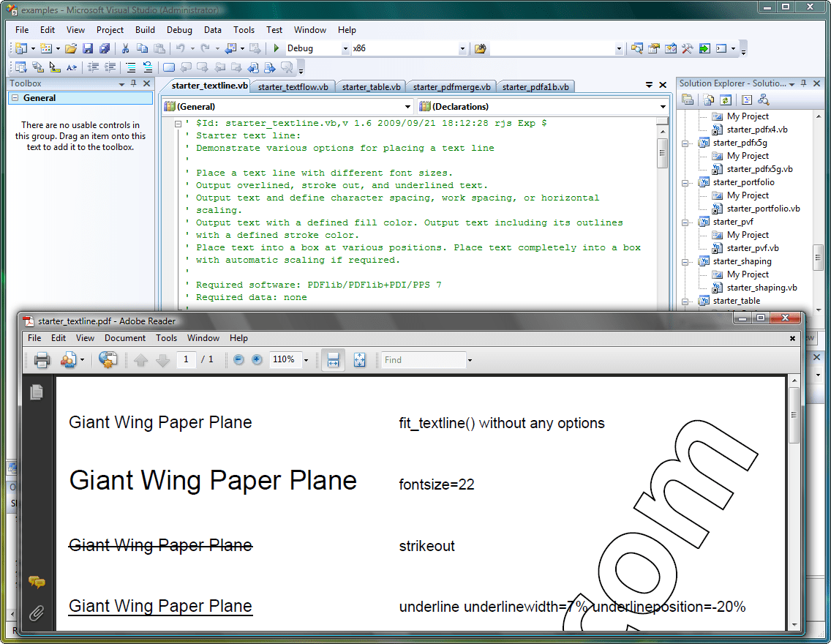Open the Document menu in Adobe Reader
This screenshot has height=644, width=831.
click(125, 338)
